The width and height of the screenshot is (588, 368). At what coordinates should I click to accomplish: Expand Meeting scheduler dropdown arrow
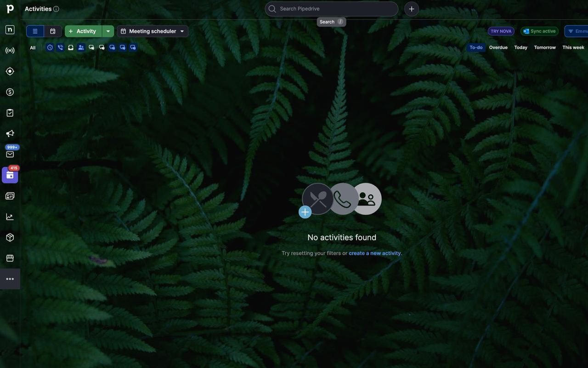click(182, 31)
